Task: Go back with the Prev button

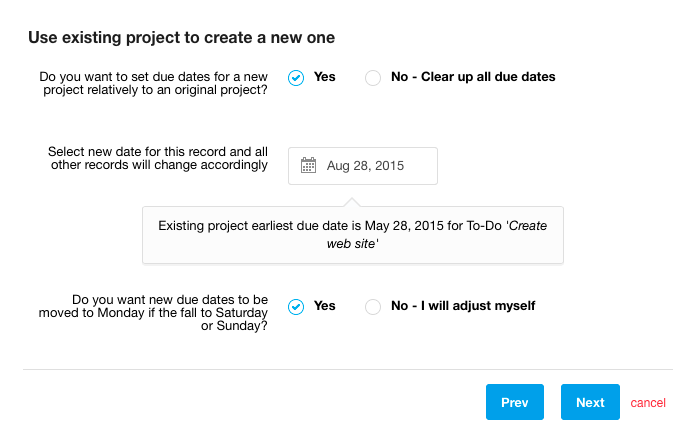Action: pyautogui.click(x=515, y=402)
